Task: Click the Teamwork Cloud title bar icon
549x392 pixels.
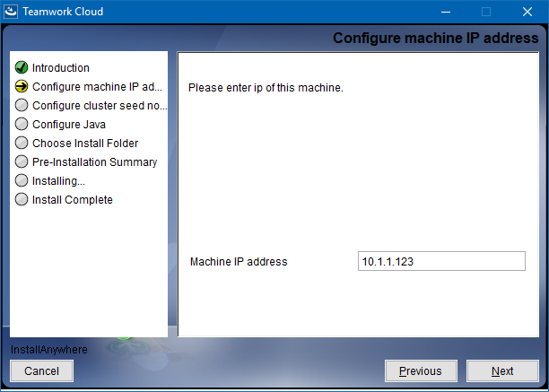Action: [x=11, y=12]
